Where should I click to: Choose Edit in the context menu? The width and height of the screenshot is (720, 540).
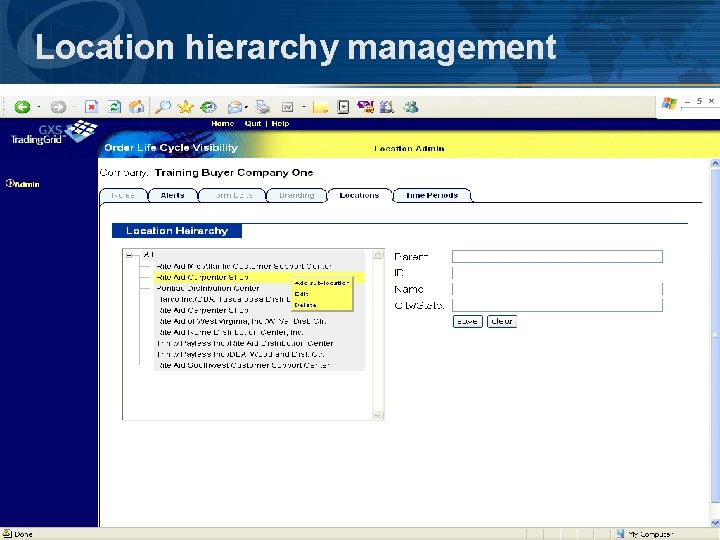tap(302, 294)
